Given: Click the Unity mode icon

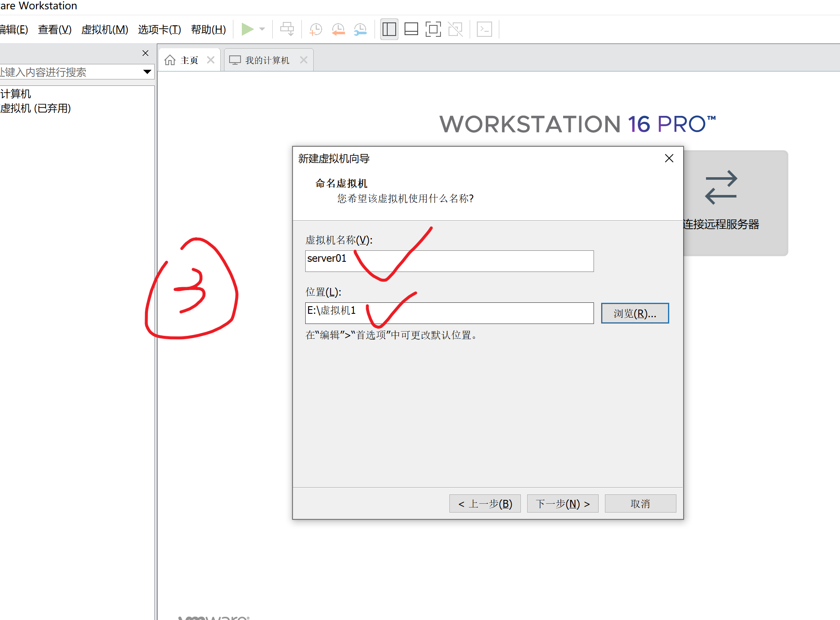Looking at the screenshot, I should [455, 29].
